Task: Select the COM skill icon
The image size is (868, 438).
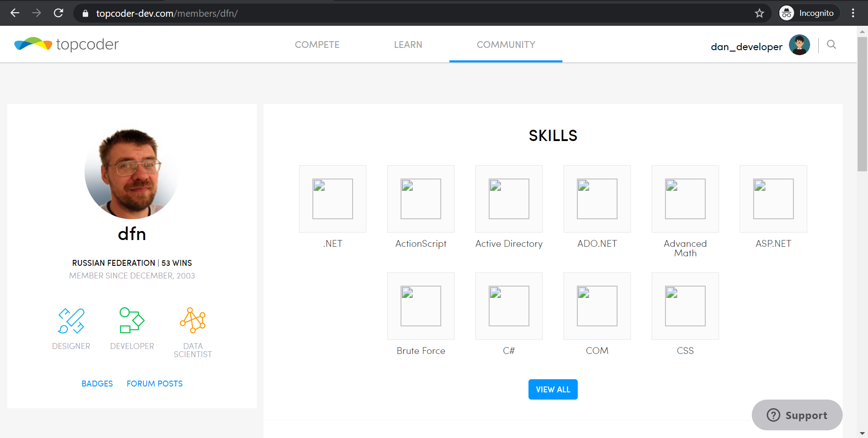Action: pos(597,306)
